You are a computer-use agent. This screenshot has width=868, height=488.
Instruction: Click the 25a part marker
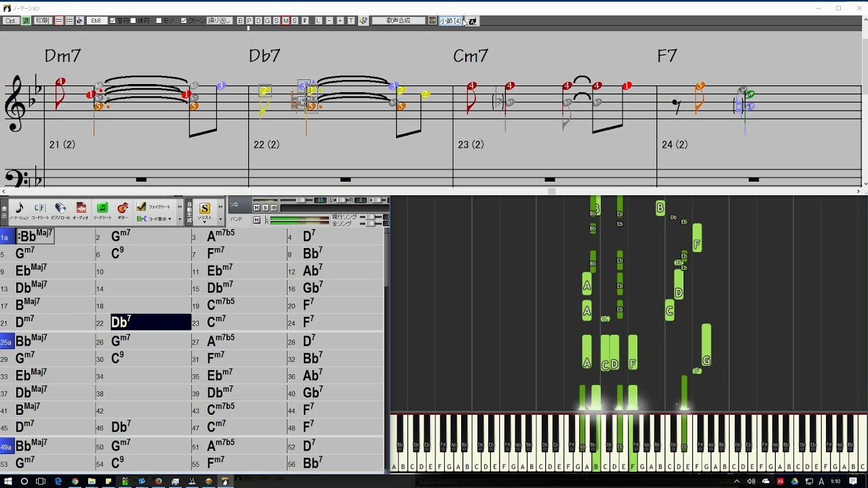coord(7,342)
